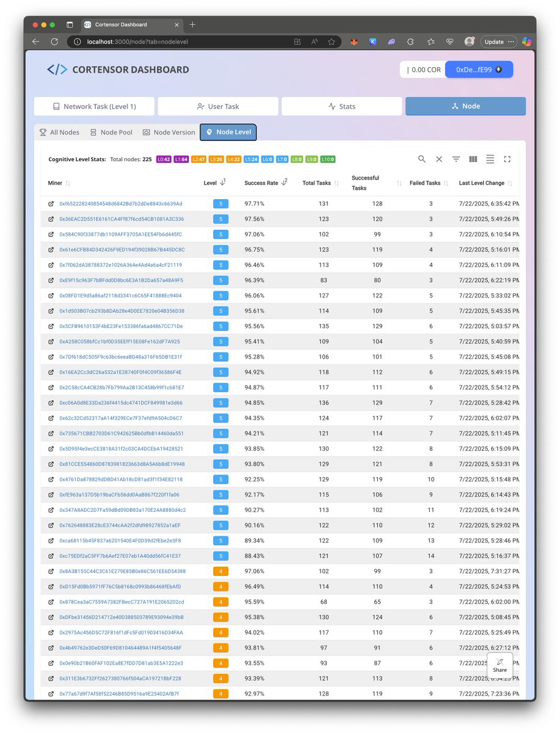
Task: Click the purple L1:64 level badge
Action: [x=181, y=159]
